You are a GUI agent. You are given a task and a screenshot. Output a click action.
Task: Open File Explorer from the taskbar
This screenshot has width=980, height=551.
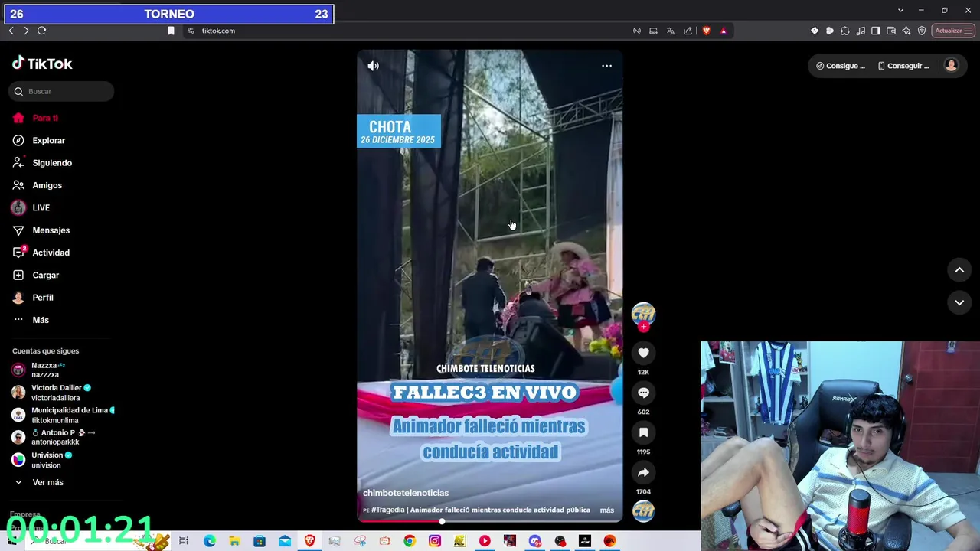(x=234, y=541)
